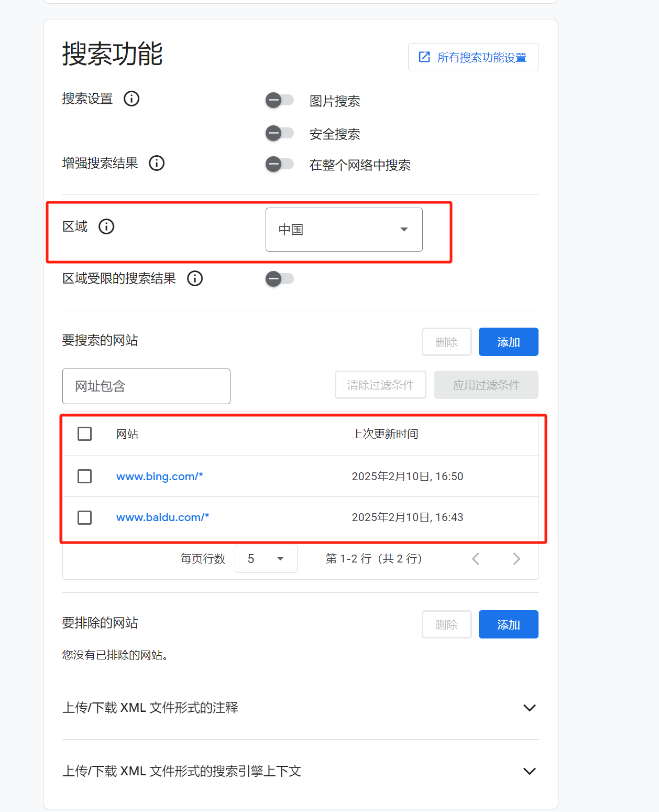Screen dimensions: 659x812
Task: Click the 搜索功能 heading
Action: coord(113,54)
